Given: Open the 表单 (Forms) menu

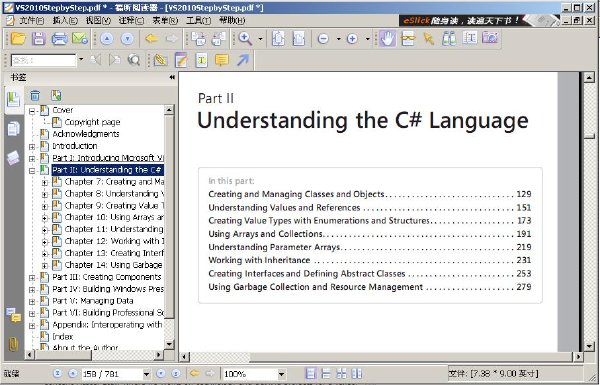Looking at the screenshot, I should (x=165, y=20).
